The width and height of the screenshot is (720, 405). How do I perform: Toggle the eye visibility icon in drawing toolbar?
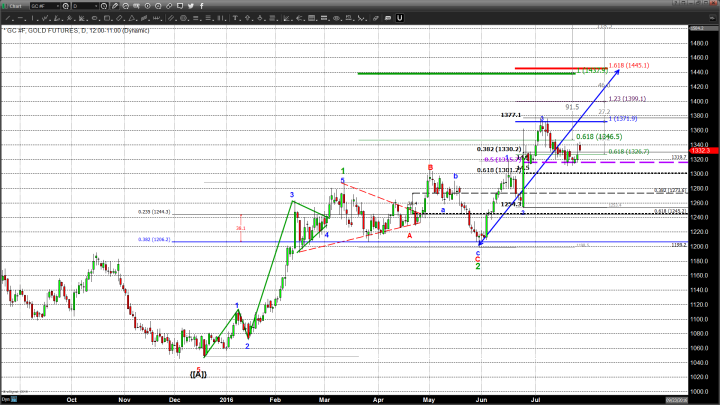[x=336, y=18]
